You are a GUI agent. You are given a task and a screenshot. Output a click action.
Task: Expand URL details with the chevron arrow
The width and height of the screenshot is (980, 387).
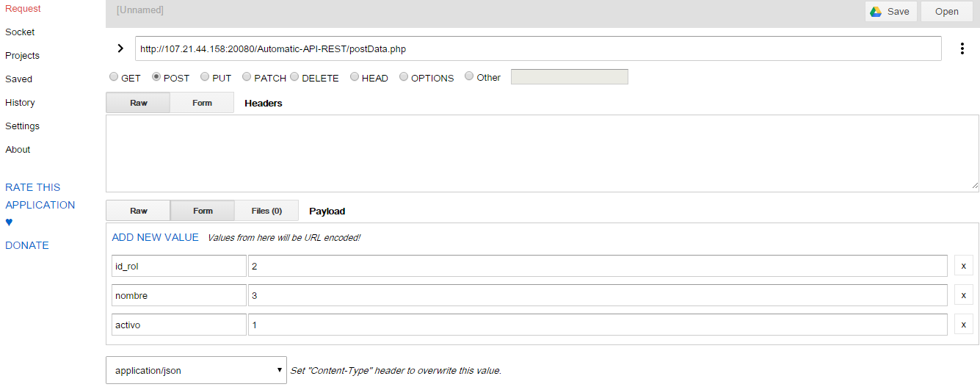coord(120,48)
